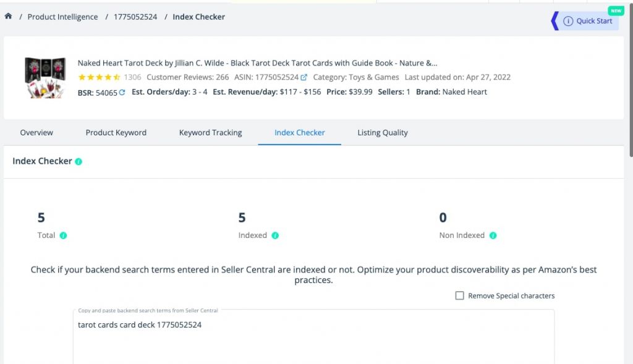This screenshot has height=364, width=633.
Task: Open ASIN external link icon
Action: click(x=304, y=77)
